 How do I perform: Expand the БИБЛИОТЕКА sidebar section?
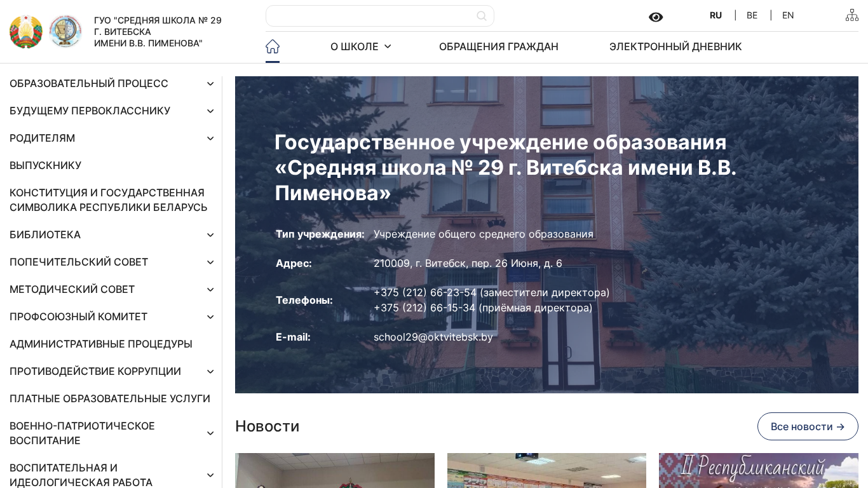pyautogui.click(x=210, y=235)
